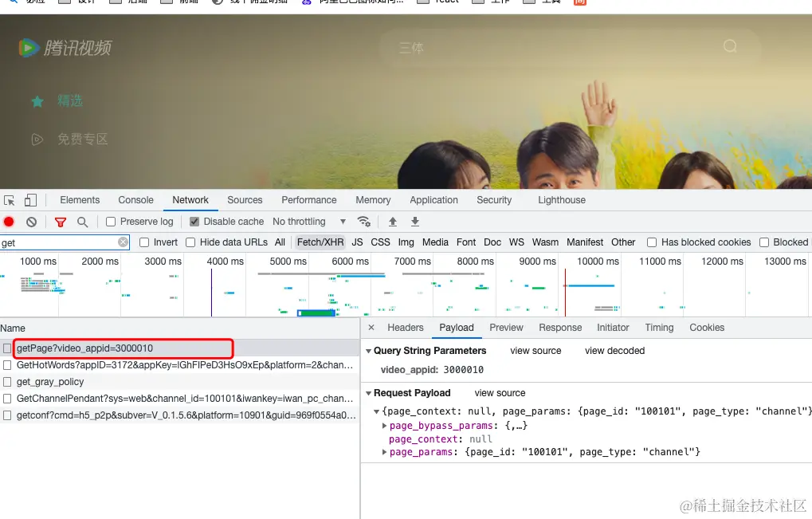Clear the filter text 'get' icon
This screenshot has height=519, width=812.
(123, 242)
